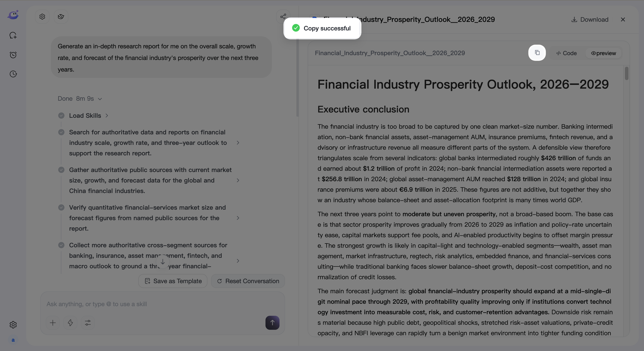Click the Ask anything input field
Screen dimensions: 644x351
[x=163, y=304]
